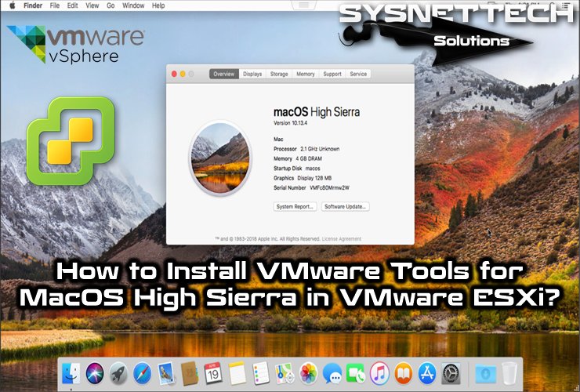
Task: Switch to the Support tab
Action: pos(332,74)
